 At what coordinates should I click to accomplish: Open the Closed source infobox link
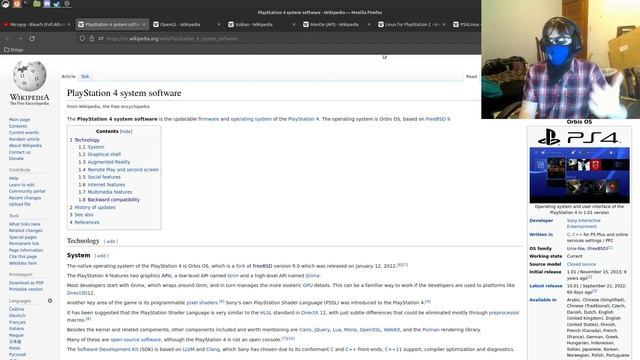point(581,264)
